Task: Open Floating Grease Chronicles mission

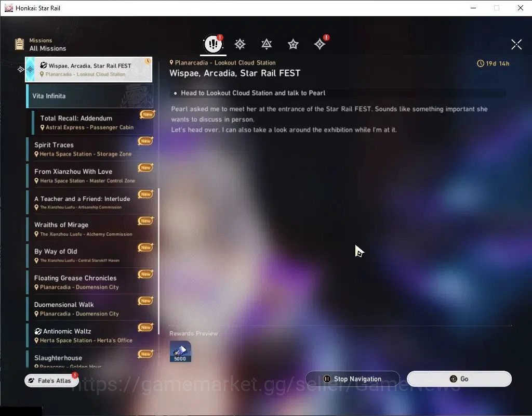Action: [x=89, y=282]
